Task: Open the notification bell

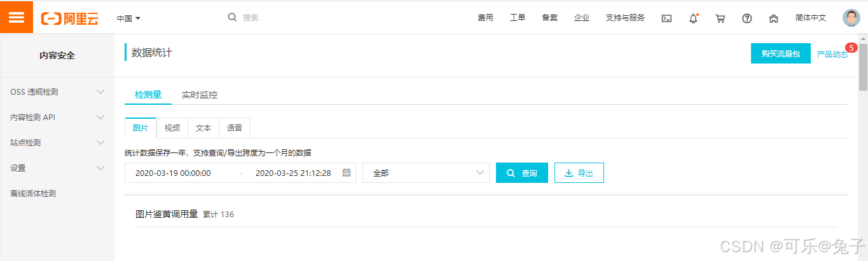Action: (693, 18)
